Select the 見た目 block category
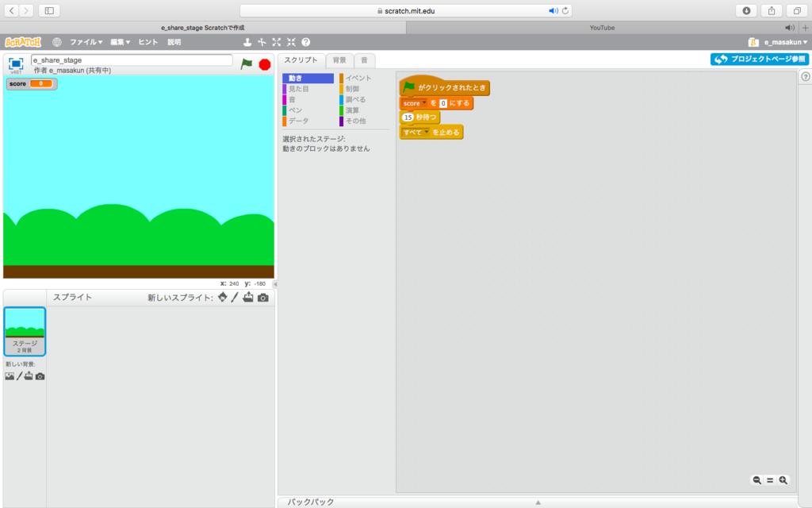The width and height of the screenshot is (812, 508). pos(308,89)
